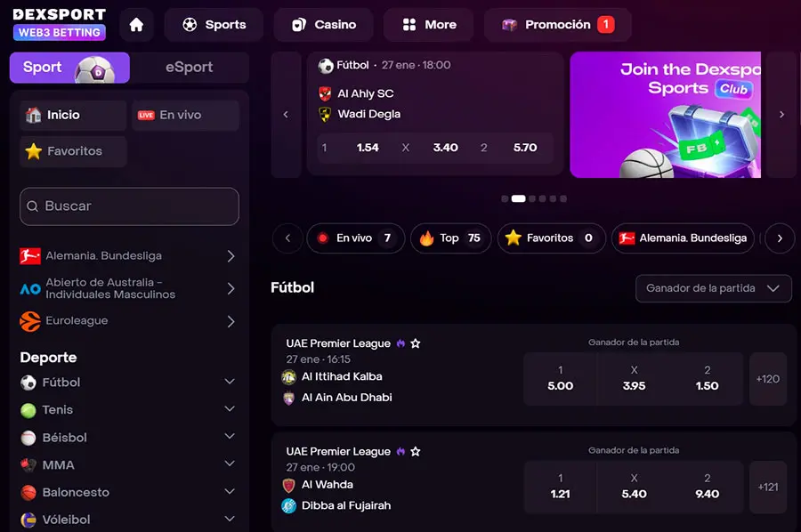Image resolution: width=801 pixels, height=532 pixels.
Task: Open the More menu
Action: point(429,25)
